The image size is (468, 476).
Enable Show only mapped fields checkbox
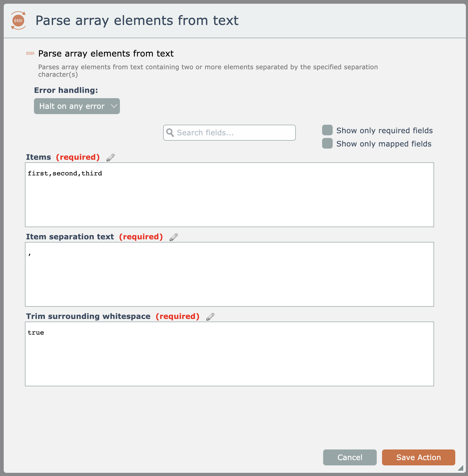coord(327,144)
